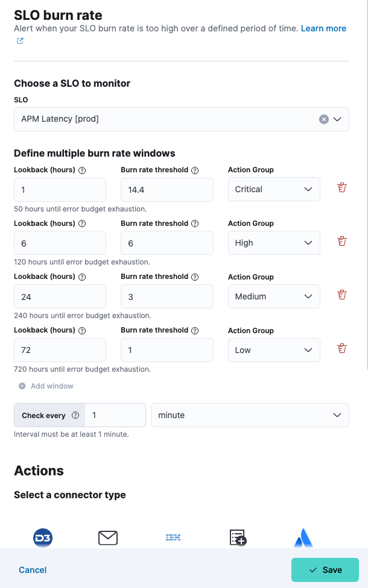The height and width of the screenshot is (588, 368).
Task: Choose the Email connector icon
Action: (x=108, y=538)
